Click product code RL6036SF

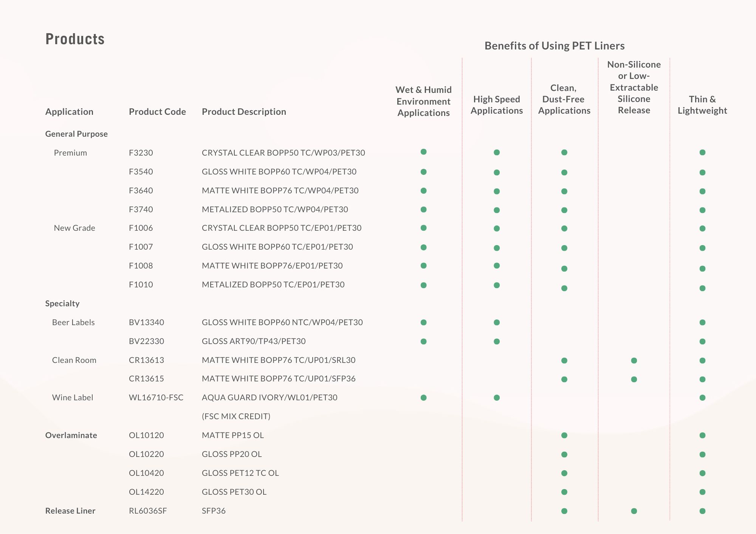(x=148, y=511)
